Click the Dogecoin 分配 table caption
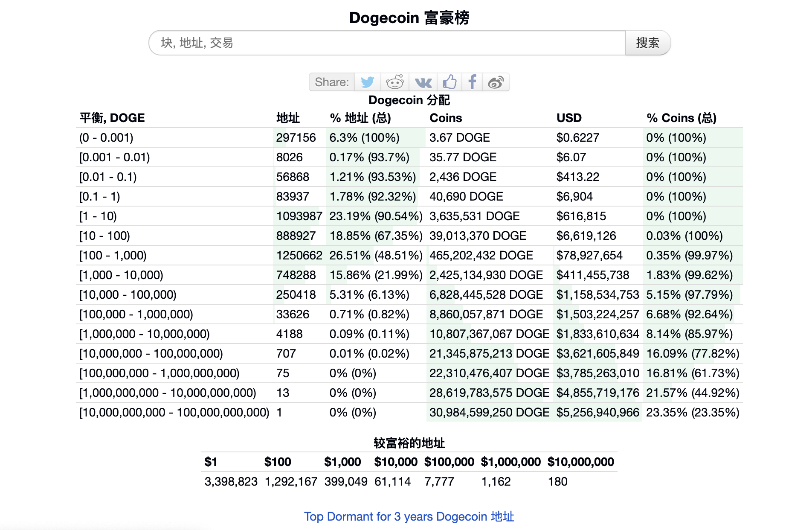 point(409,100)
